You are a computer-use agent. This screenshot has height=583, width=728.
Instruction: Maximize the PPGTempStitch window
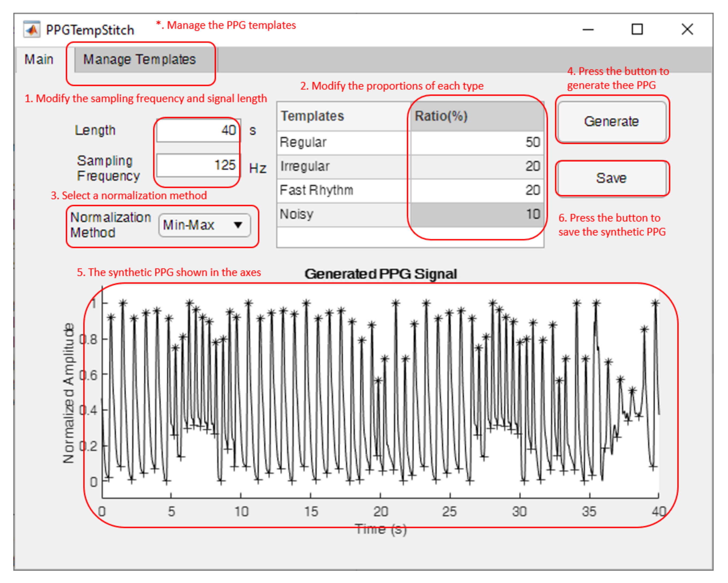click(637, 30)
